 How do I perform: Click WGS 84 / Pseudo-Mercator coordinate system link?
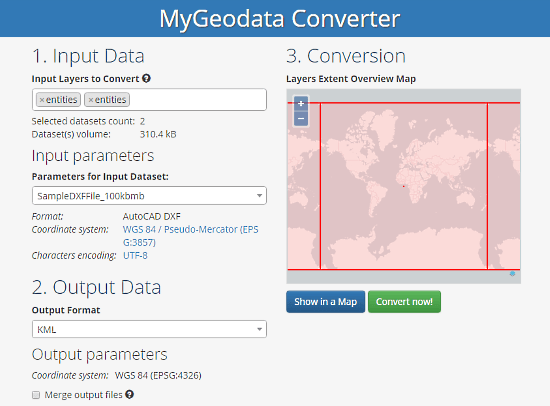[x=190, y=236]
